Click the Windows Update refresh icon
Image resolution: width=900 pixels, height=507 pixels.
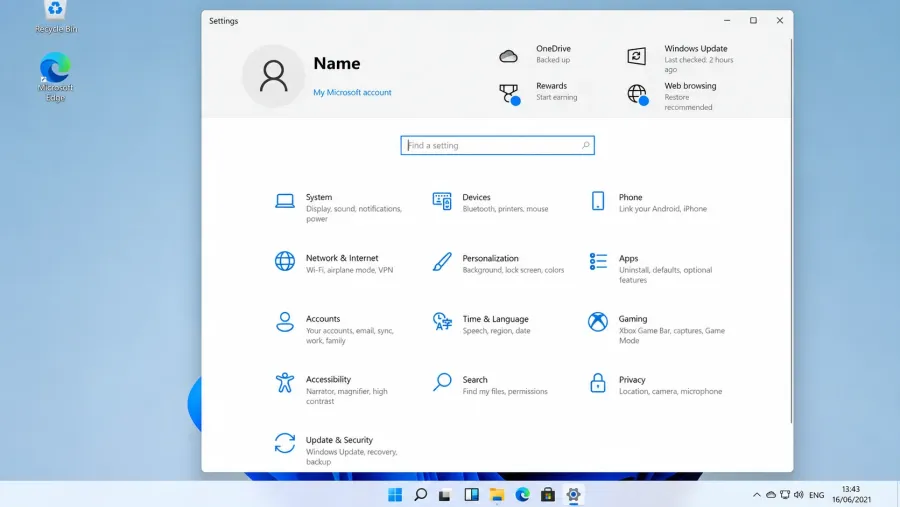(x=637, y=56)
